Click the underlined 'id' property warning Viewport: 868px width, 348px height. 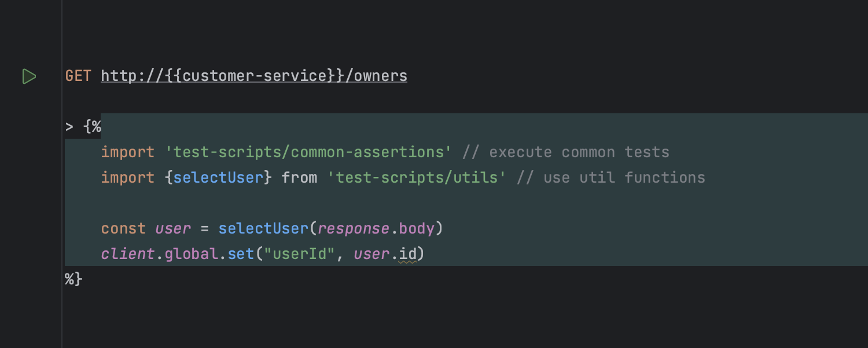(x=407, y=254)
